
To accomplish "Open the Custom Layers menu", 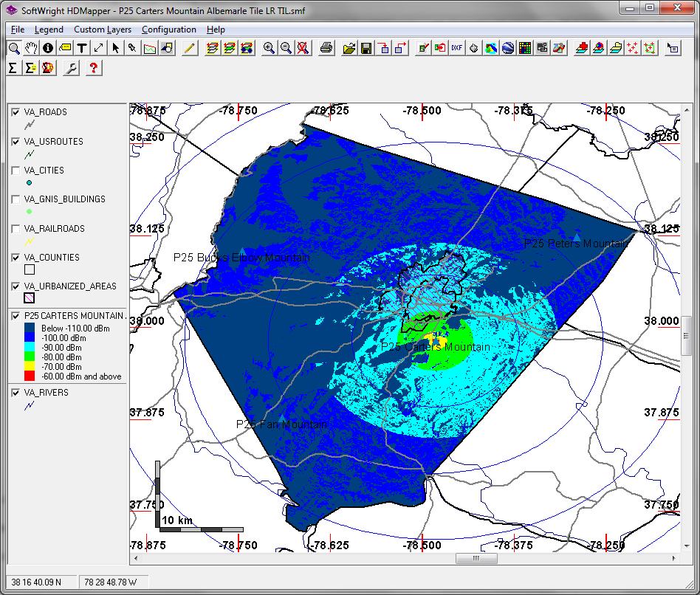I will coord(103,30).
